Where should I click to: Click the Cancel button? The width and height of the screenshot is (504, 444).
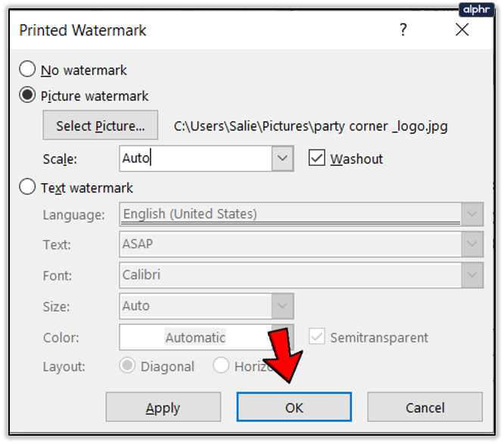425,408
